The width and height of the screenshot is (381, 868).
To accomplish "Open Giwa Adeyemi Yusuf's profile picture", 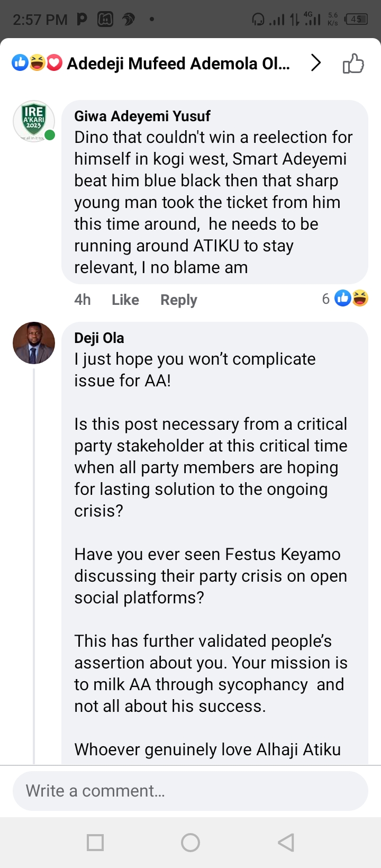I will point(34,121).
